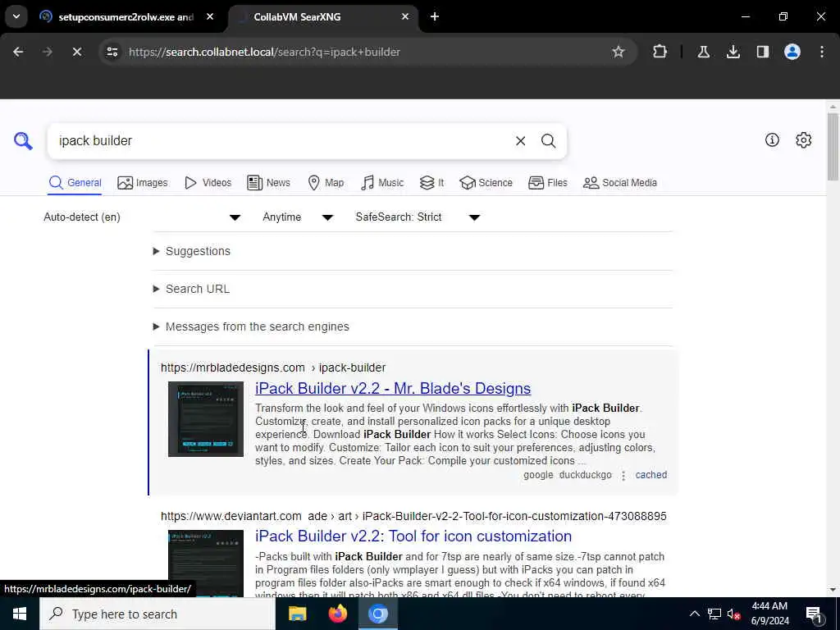Click the mrbladedesigns result thumbnail
Viewport: 840px width, 630px height.
(206, 419)
